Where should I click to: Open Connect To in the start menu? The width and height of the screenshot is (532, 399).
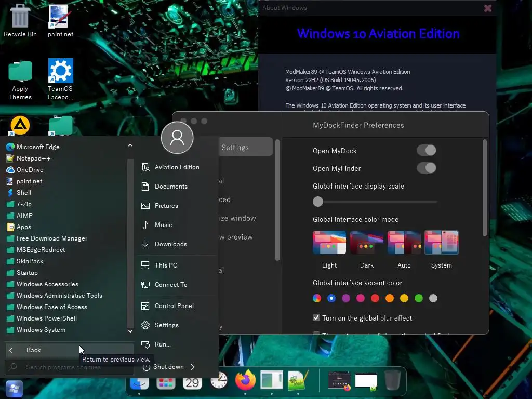click(x=164, y=285)
